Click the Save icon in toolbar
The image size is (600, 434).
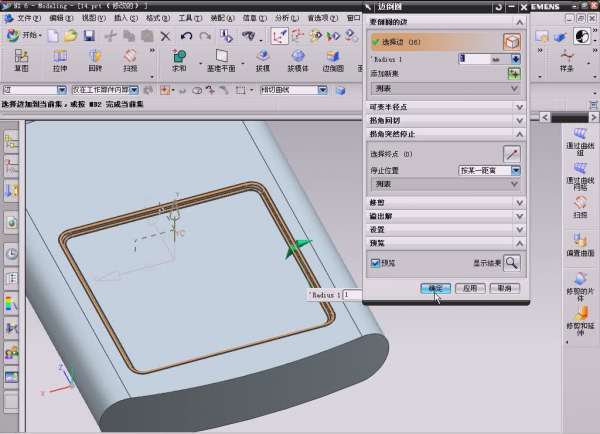(x=89, y=36)
